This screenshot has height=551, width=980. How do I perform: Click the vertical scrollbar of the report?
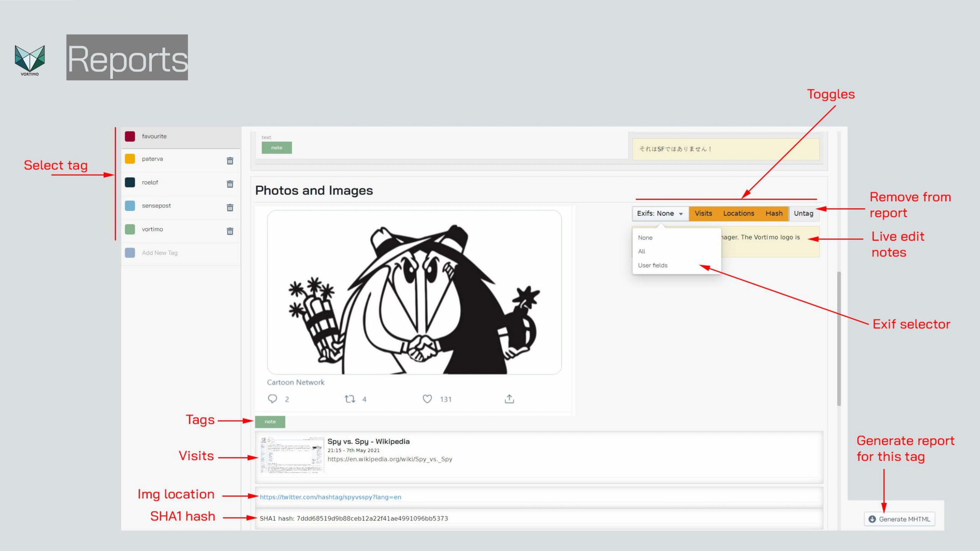[x=839, y=339]
